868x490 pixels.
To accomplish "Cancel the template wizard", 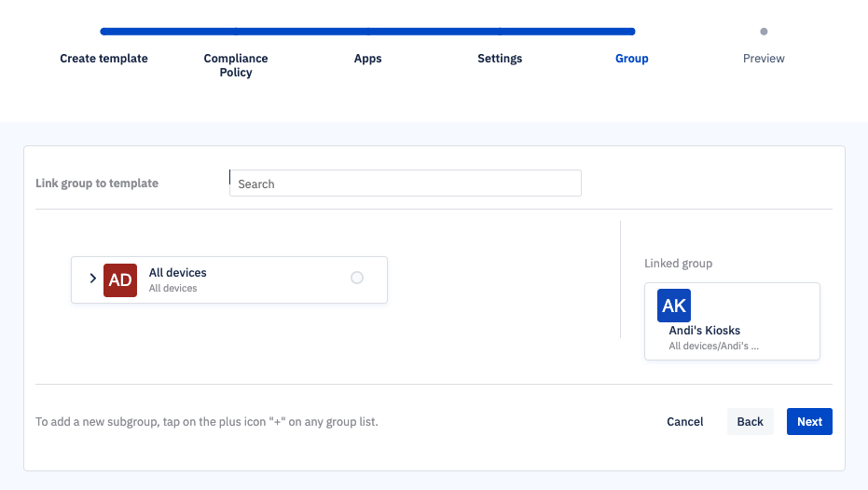I will point(684,421).
